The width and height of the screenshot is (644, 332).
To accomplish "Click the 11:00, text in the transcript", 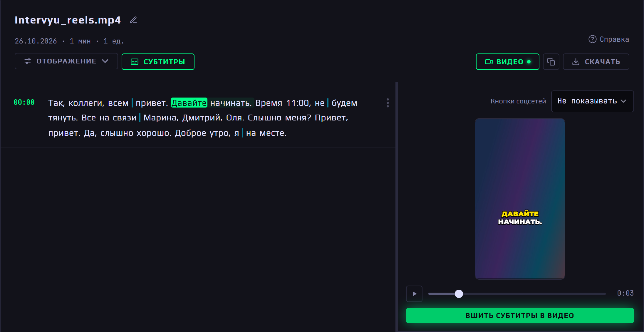I will (298, 103).
